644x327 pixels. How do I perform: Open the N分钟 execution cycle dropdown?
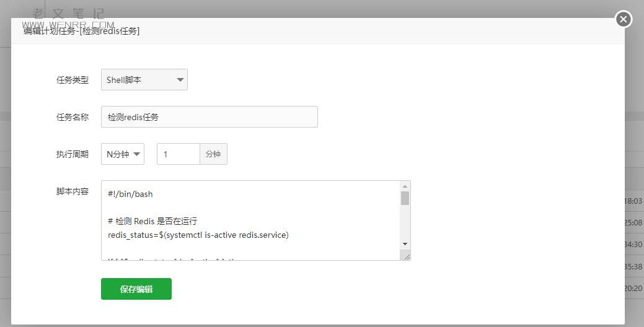tap(122, 154)
